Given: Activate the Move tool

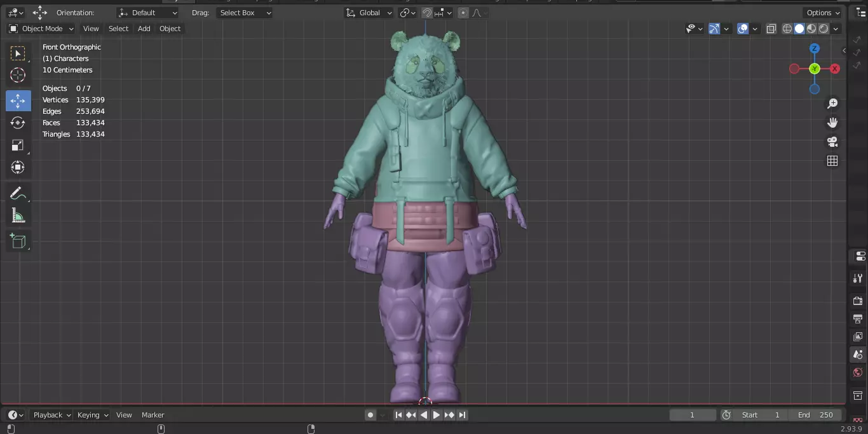Looking at the screenshot, I should (18, 100).
